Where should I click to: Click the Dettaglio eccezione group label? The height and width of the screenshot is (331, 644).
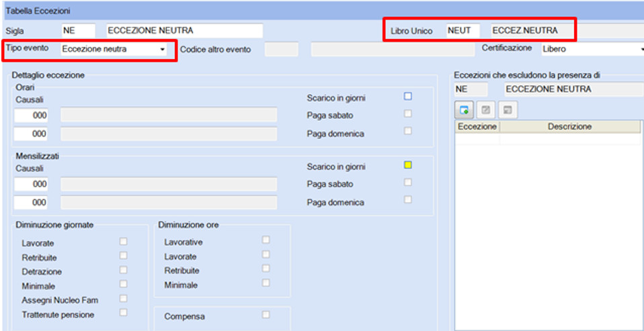(48, 75)
